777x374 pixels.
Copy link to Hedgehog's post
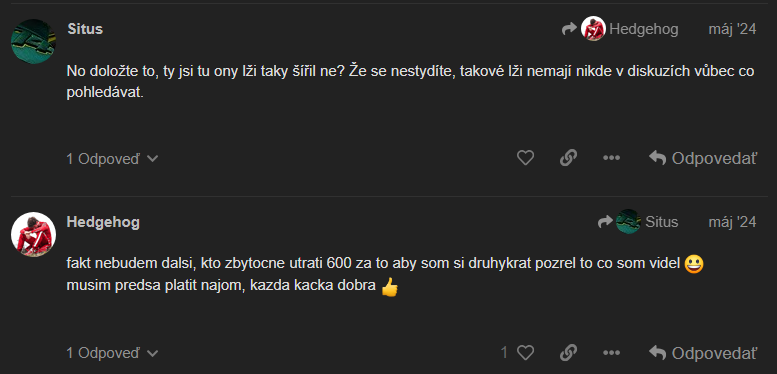click(568, 353)
